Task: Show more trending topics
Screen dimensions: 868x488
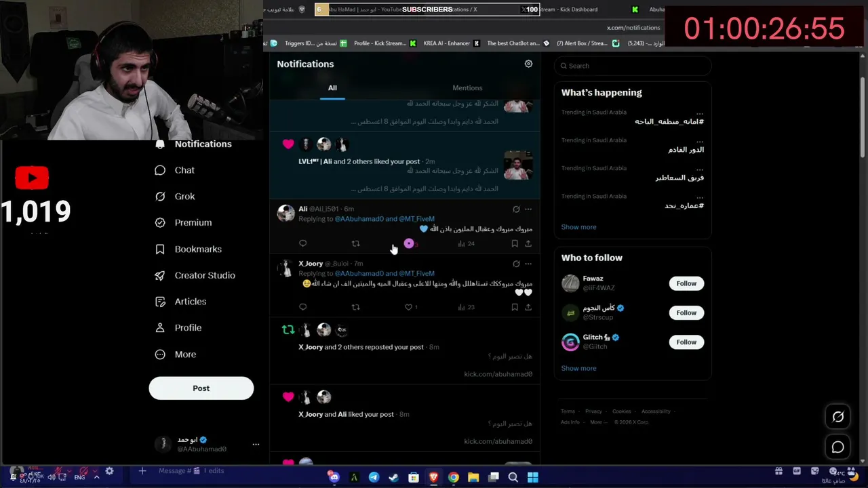Action: tap(578, 227)
